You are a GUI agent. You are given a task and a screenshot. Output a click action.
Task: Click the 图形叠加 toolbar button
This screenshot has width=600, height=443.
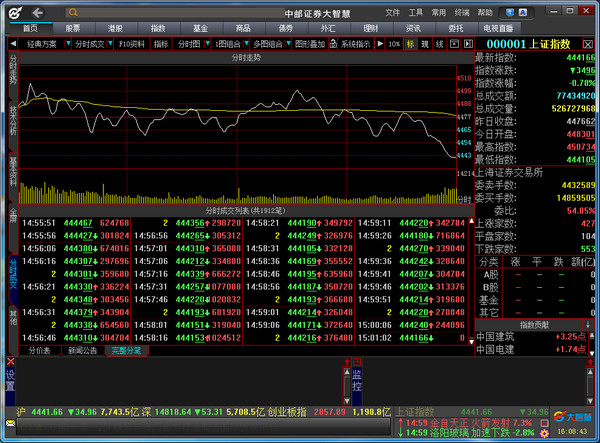pyautogui.click(x=310, y=44)
